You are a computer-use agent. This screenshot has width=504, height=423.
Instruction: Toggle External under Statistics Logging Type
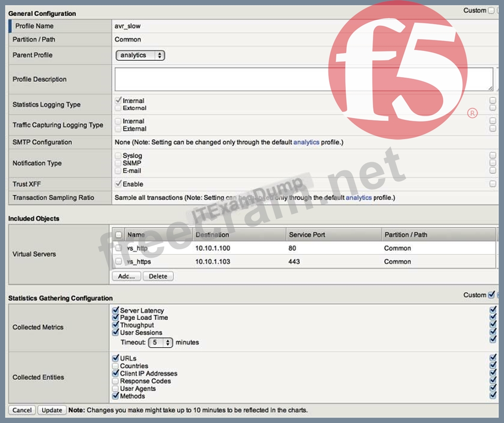point(118,108)
